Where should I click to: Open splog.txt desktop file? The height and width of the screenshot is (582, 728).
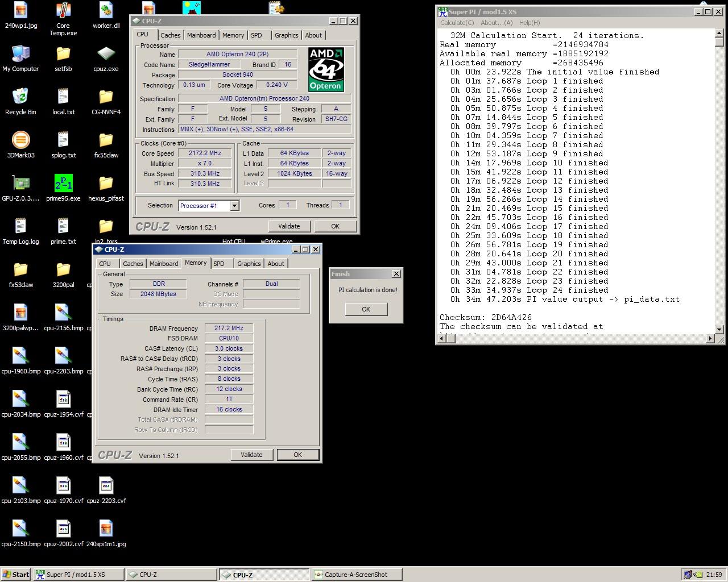63,144
